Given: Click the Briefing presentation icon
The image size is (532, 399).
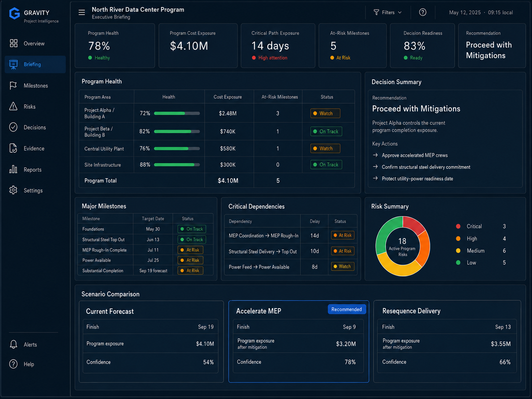Looking at the screenshot, I should 14,64.
